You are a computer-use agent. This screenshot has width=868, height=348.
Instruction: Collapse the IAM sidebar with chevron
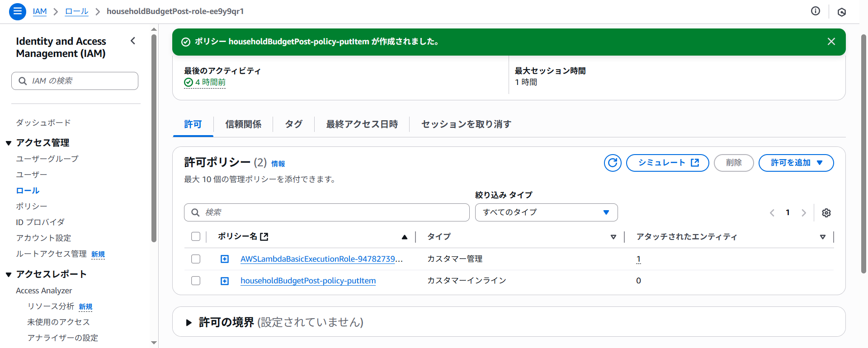click(x=133, y=41)
